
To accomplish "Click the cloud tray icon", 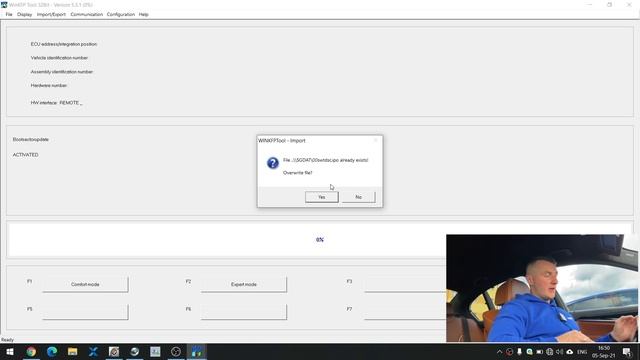I will (x=570, y=351).
